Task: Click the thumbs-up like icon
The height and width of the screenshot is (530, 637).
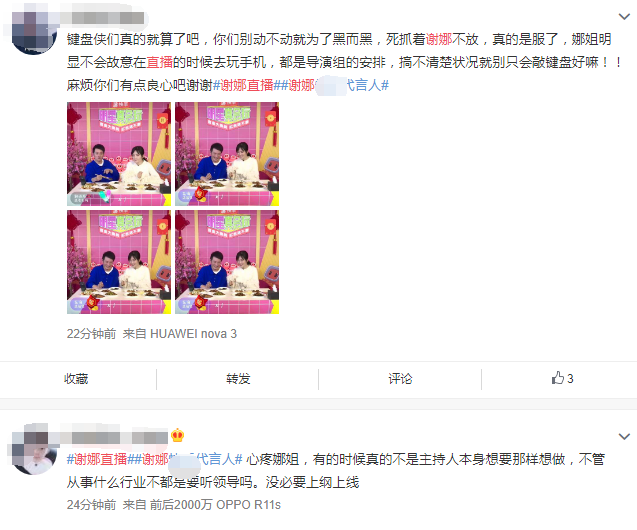Action: pyautogui.click(x=558, y=378)
